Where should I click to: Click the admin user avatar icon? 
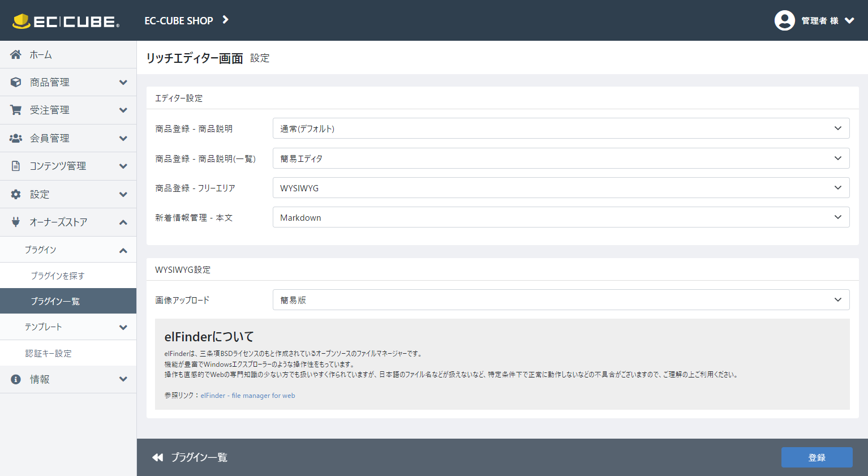[784, 20]
